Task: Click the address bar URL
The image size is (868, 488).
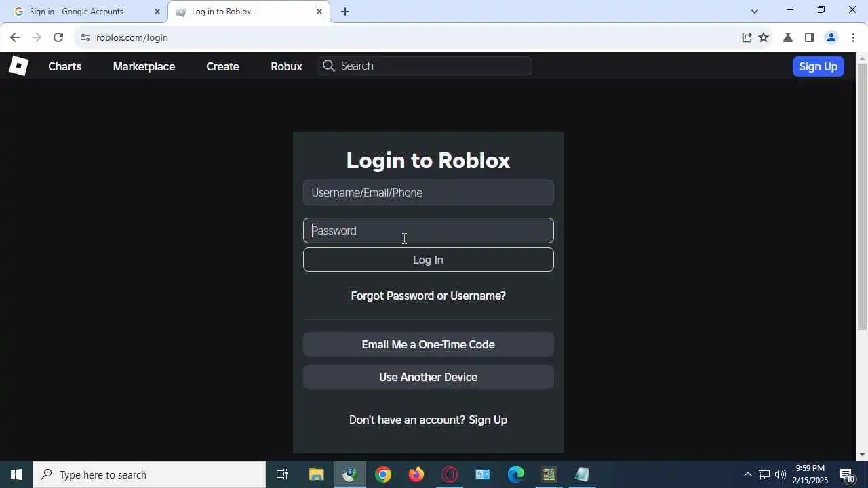Action: click(x=132, y=37)
